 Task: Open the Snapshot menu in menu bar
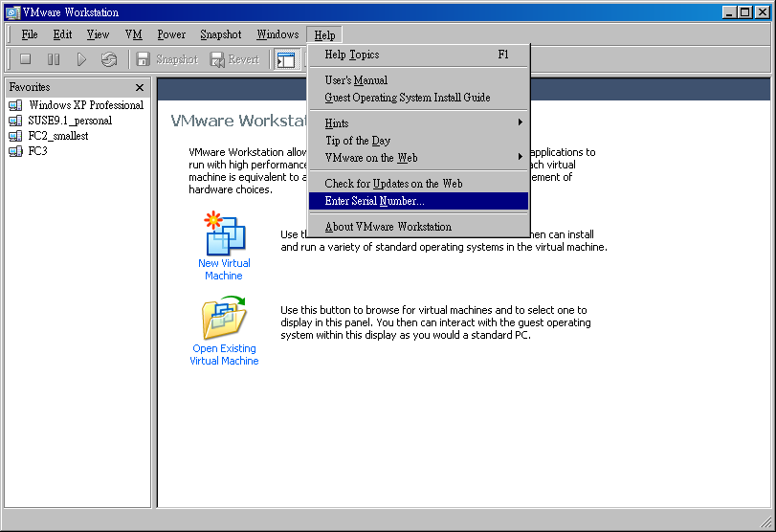(220, 34)
